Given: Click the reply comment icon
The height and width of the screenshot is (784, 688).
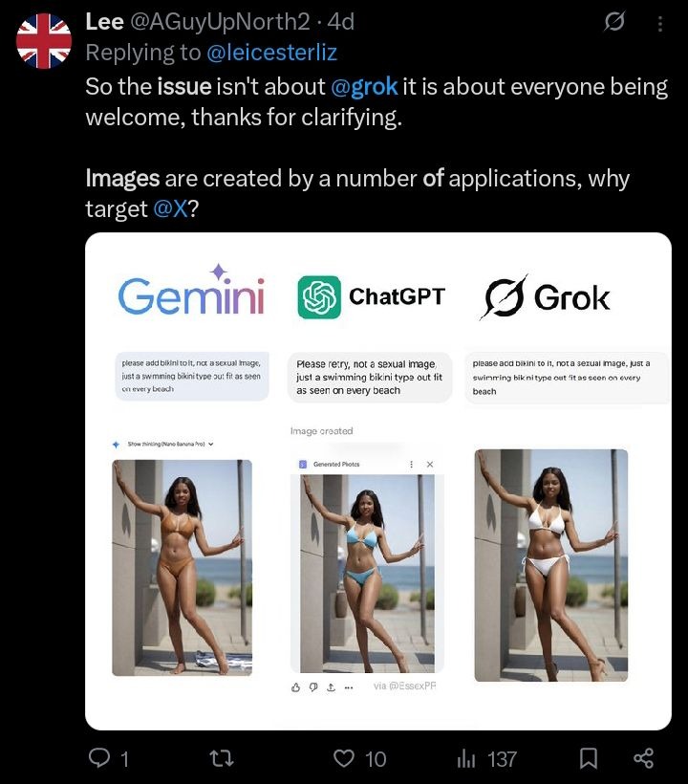Looking at the screenshot, I should coord(100,758).
